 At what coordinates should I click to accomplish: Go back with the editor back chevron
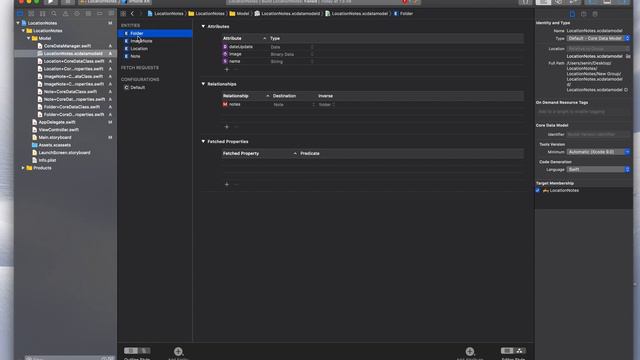(132, 13)
